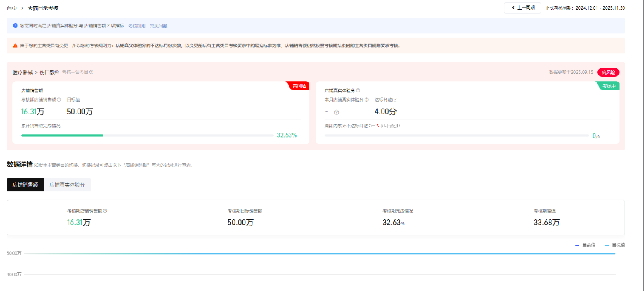Click the red 高风险 pill badge near update date
Image resolution: width=644 pixels, height=291 pixels.
tap(608, 72)
